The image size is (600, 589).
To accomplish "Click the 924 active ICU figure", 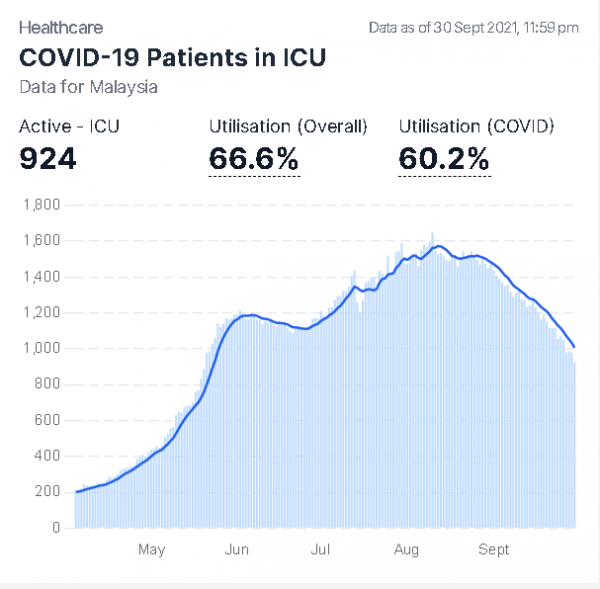I will (x=48, y=158).
